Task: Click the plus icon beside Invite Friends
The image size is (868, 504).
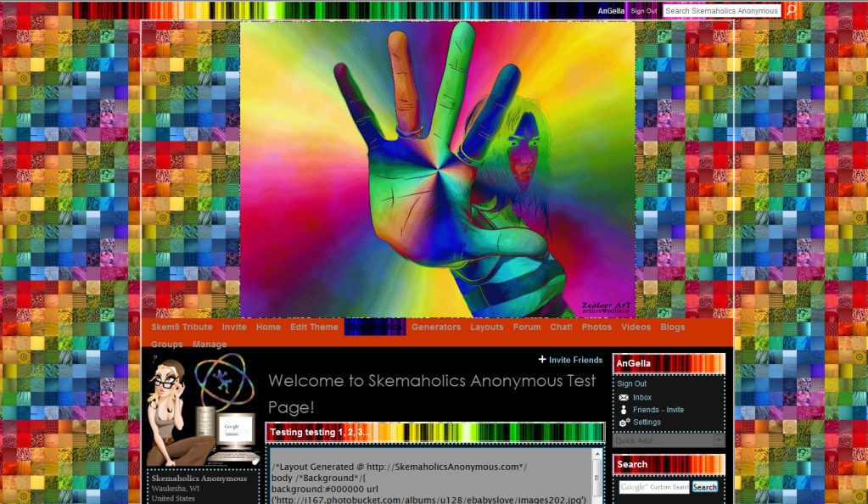Action: point(542,360)
